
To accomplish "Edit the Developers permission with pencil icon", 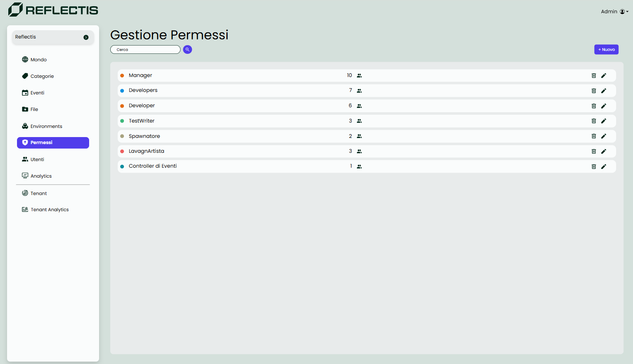I will pos(604,90).
